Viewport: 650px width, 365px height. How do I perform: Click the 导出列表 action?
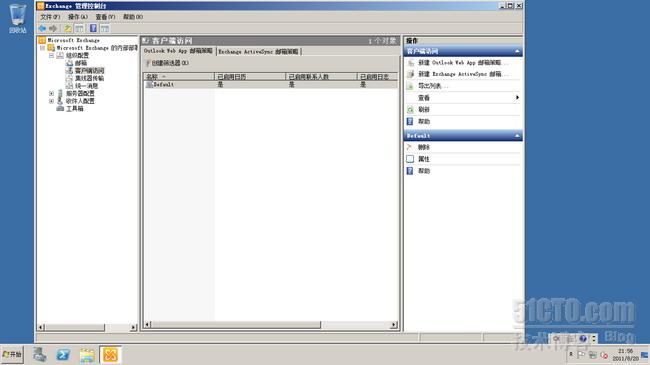(x=433, y=86)
